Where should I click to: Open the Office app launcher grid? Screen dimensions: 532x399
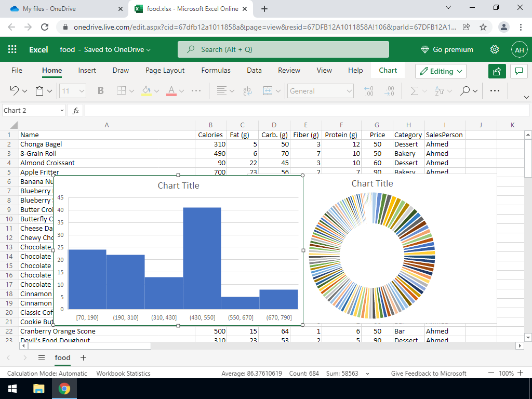pyautogui.click(x=12, y=49)
